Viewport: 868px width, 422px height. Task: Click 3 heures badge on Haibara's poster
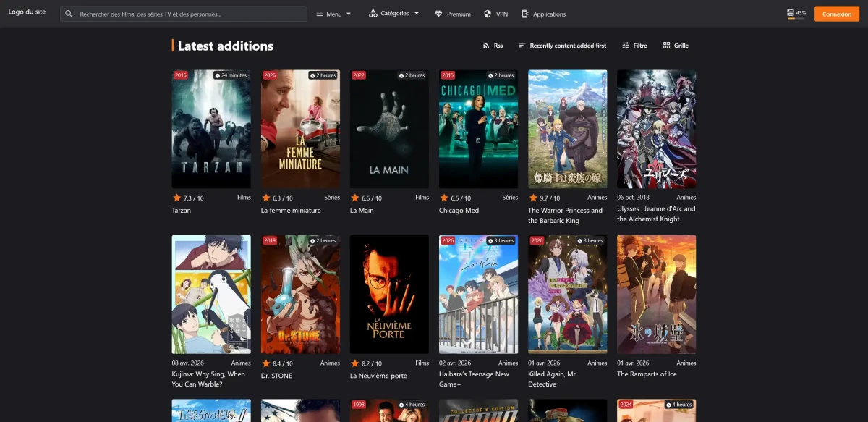tap(501, 240)
